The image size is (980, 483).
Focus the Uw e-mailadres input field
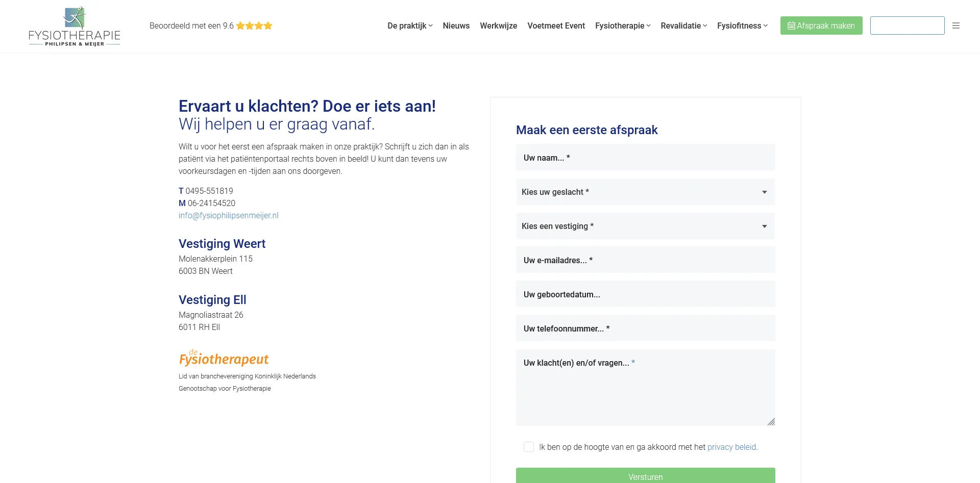[x=646, y=260]
